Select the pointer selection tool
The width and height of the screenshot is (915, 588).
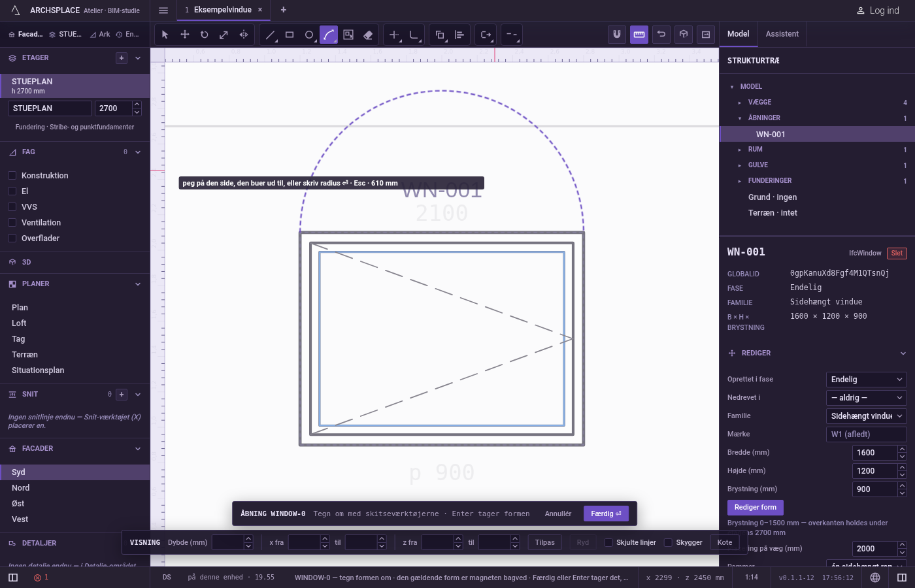(x=165, y=35)
